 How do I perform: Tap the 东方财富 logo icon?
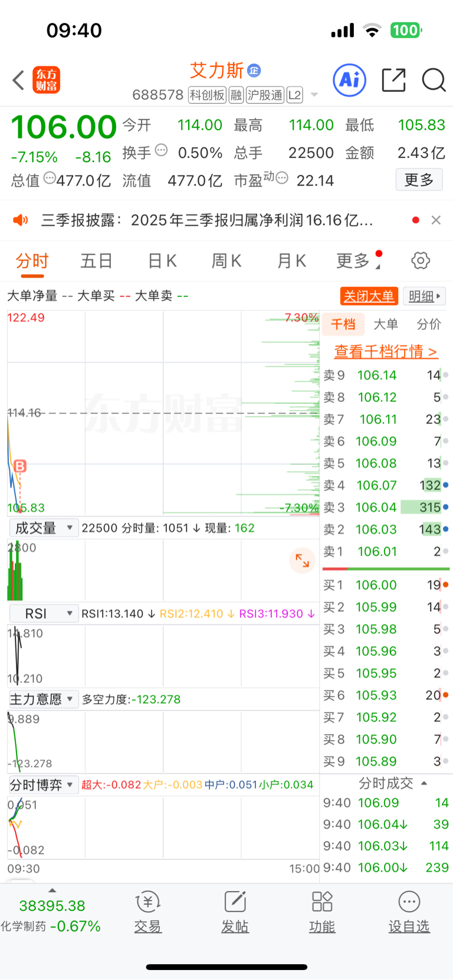46,80
